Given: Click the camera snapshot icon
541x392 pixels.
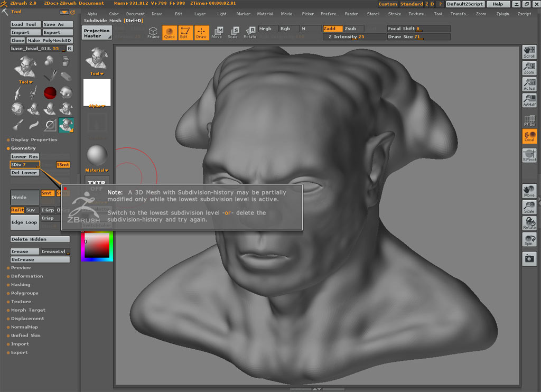Looking at the screenshot, I should pyautogui.click(x=529, y=258).
